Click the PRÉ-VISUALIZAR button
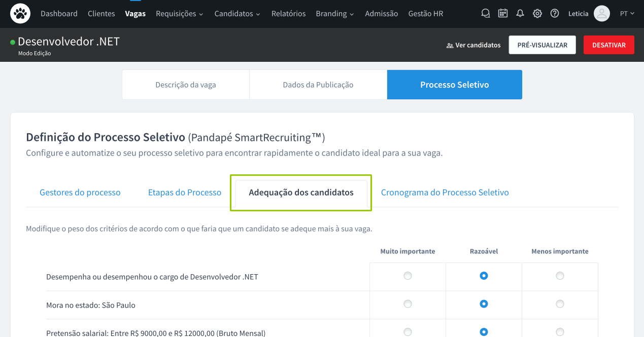Screen dimensions: 644x337 coord(542,45)
